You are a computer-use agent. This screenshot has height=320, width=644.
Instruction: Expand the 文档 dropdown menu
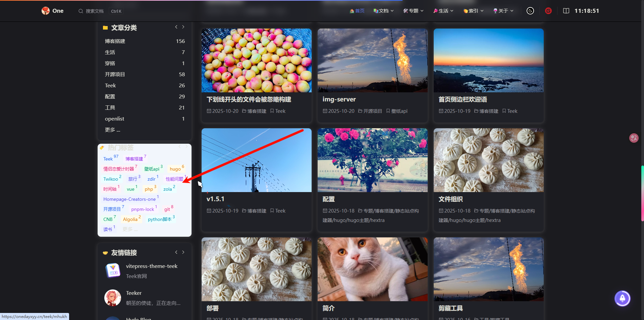383,11
